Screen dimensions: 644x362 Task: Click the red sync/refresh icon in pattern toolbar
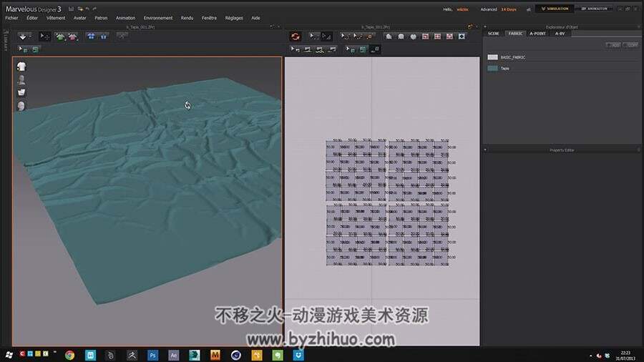tap(295, 36)
